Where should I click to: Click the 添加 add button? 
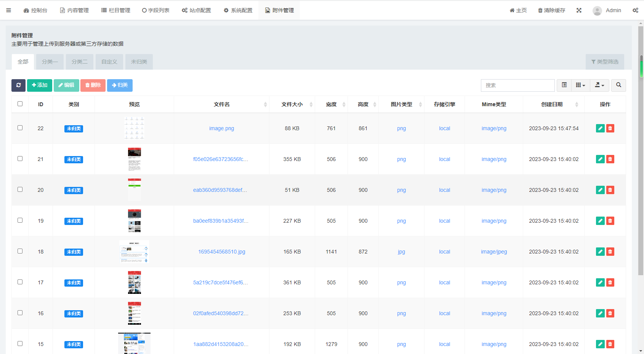pyautogui.click(x=40, y=85)
